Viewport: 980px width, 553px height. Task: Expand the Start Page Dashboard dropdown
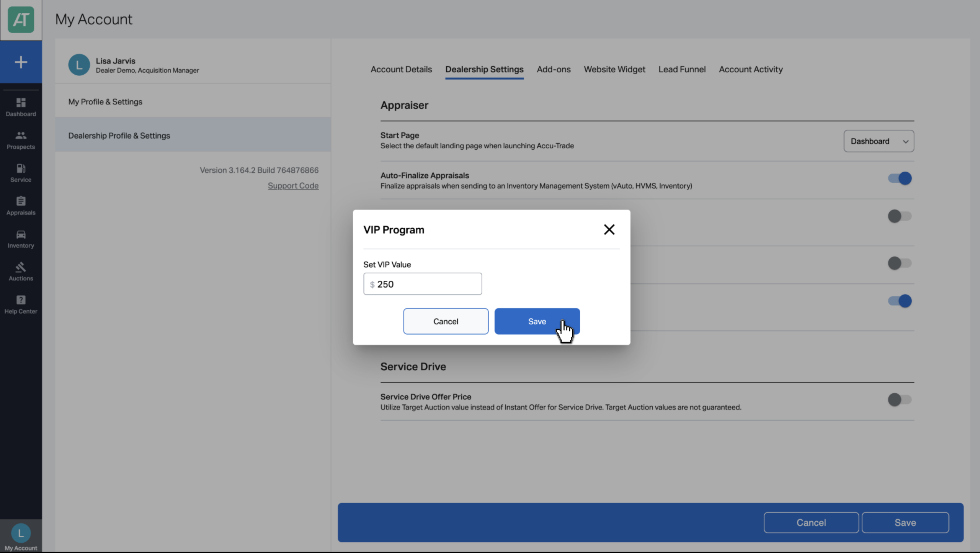click(x=879, y=141)
